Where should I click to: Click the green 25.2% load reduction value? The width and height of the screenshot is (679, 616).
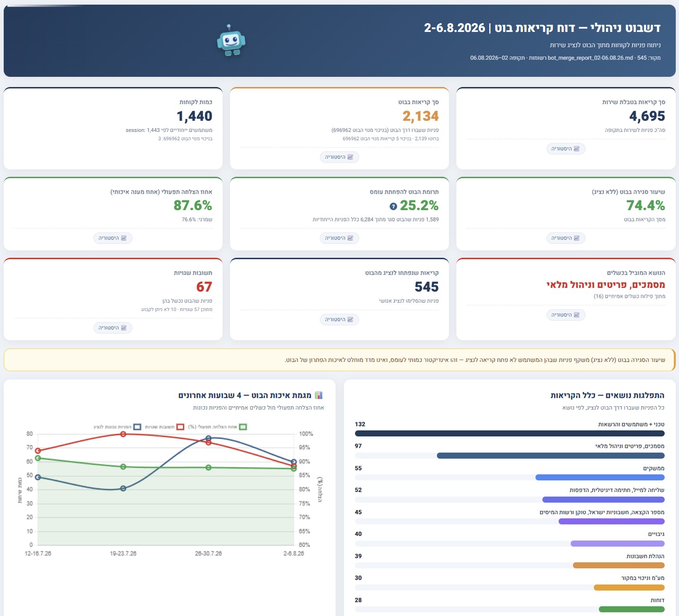point(419,205)
